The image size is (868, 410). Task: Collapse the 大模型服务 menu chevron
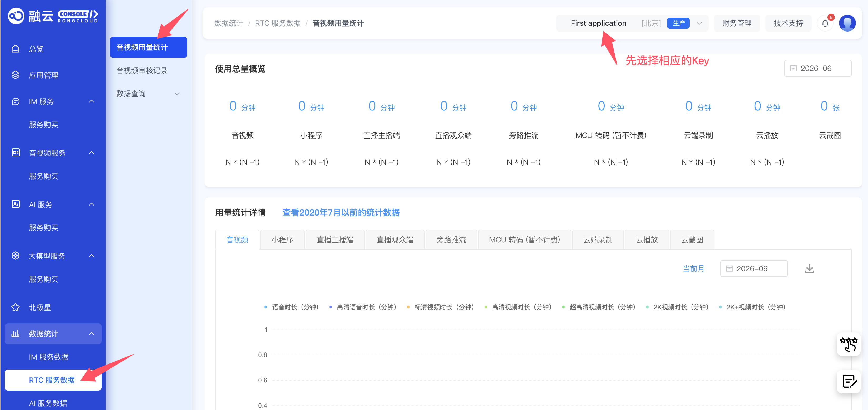click(91, 256)
